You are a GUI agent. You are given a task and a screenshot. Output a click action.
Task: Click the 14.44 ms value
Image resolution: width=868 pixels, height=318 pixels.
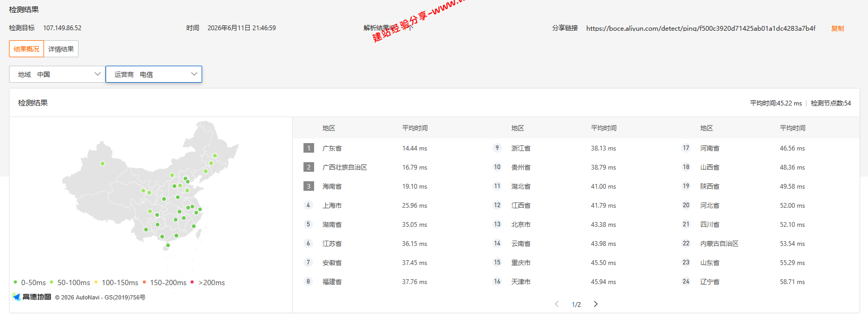[414, 148]
